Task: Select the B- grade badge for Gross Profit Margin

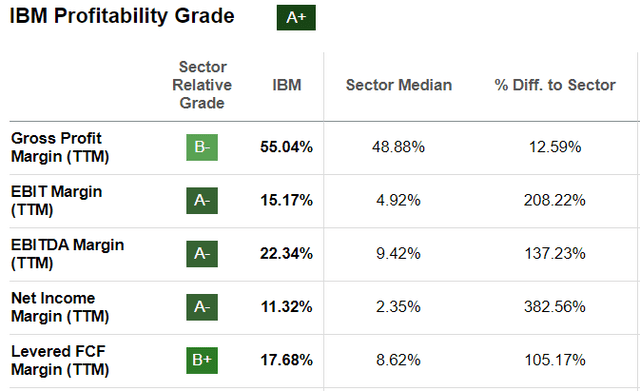Action: [x=202, y=147]
